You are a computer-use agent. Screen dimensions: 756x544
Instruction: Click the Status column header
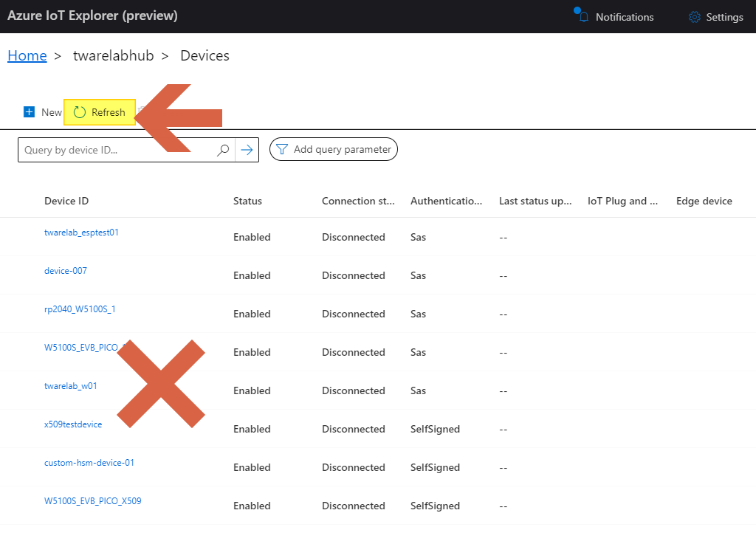tap(248, 201)
